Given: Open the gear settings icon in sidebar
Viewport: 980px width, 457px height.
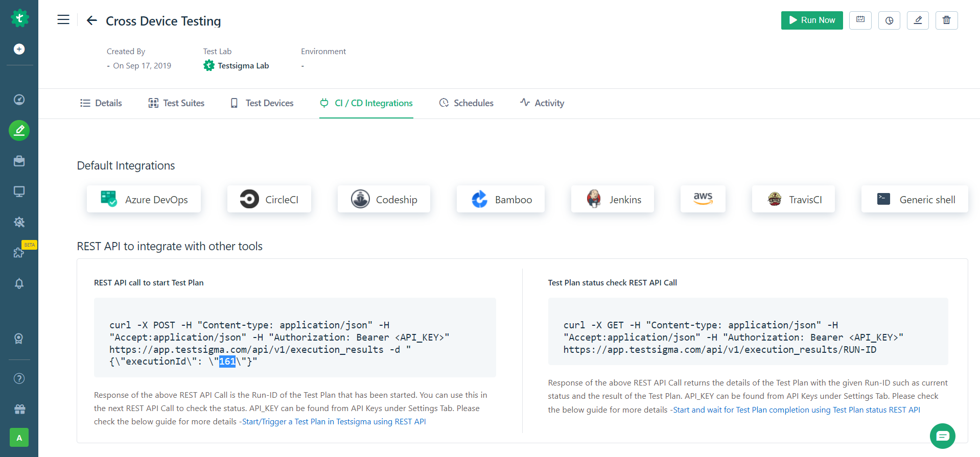Looking at the screenshot, I should (x=19, y=222).
